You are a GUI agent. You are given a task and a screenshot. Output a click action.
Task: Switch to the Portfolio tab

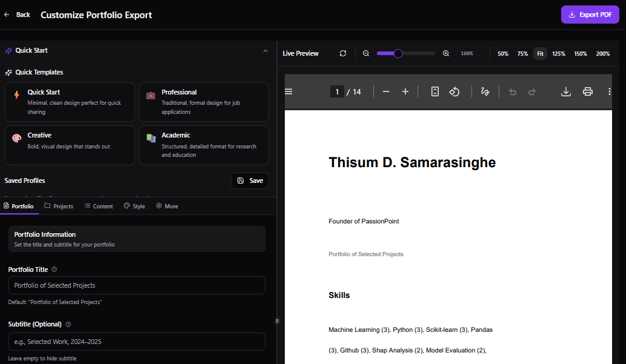tap(19, 206)
